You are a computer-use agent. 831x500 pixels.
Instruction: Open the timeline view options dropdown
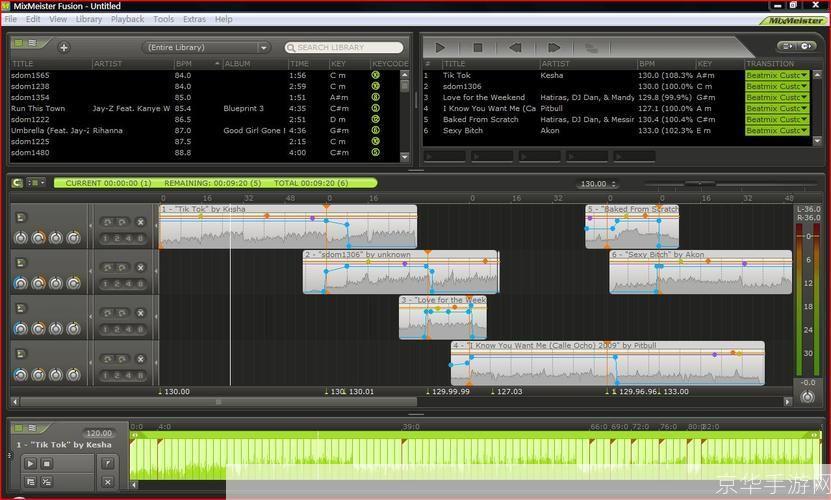pos(36,183)
